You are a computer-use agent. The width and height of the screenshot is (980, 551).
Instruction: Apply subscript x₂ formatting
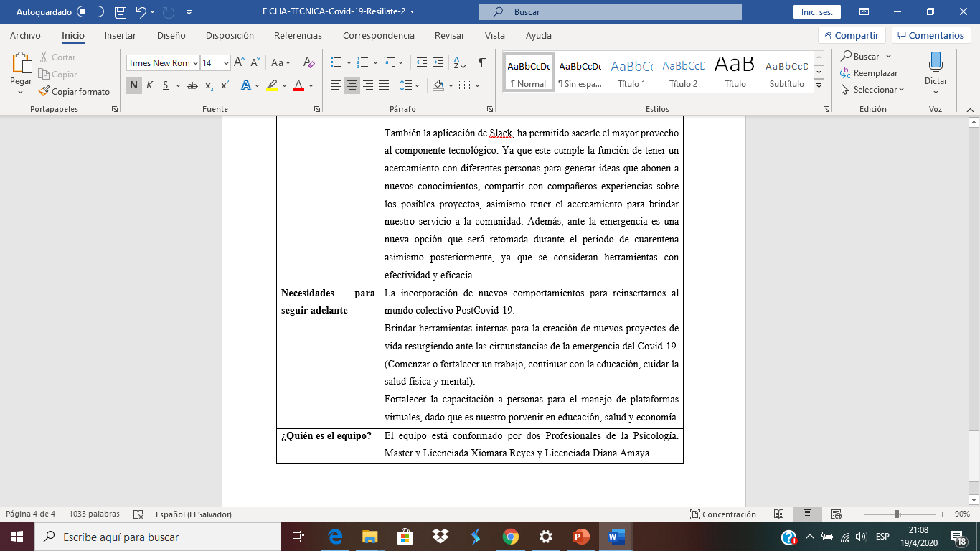click(209, 85)
